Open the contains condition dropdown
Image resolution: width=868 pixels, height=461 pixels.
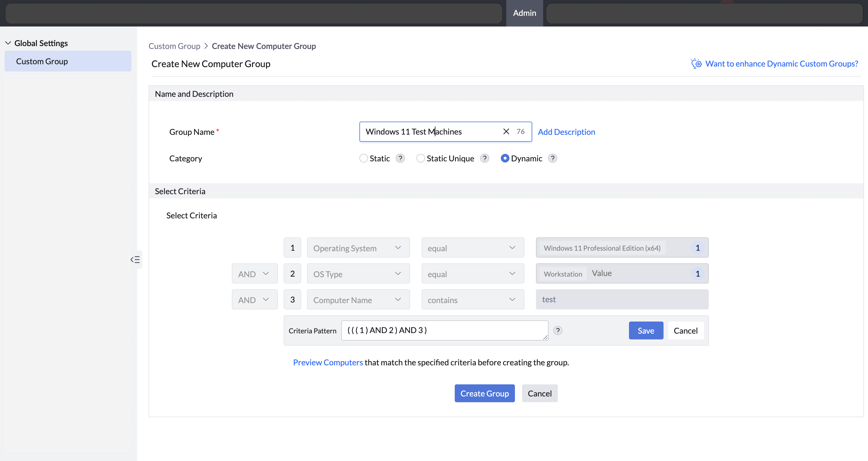click(472, 300)
